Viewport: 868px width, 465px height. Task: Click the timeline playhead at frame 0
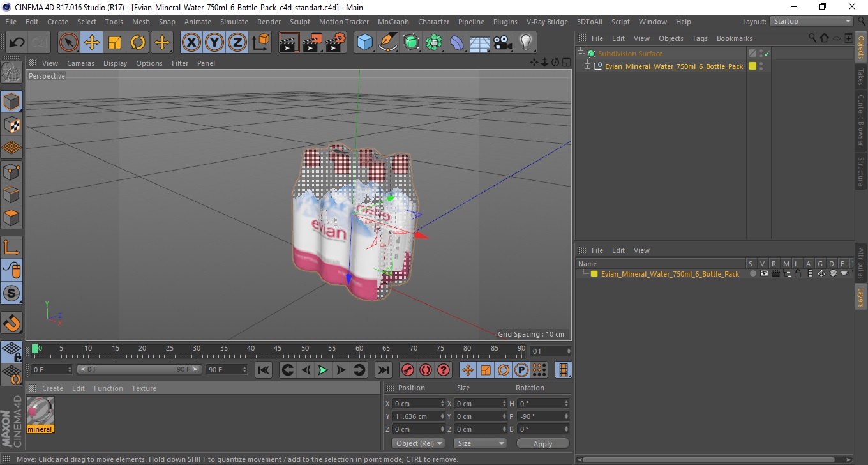coord(35,348)
